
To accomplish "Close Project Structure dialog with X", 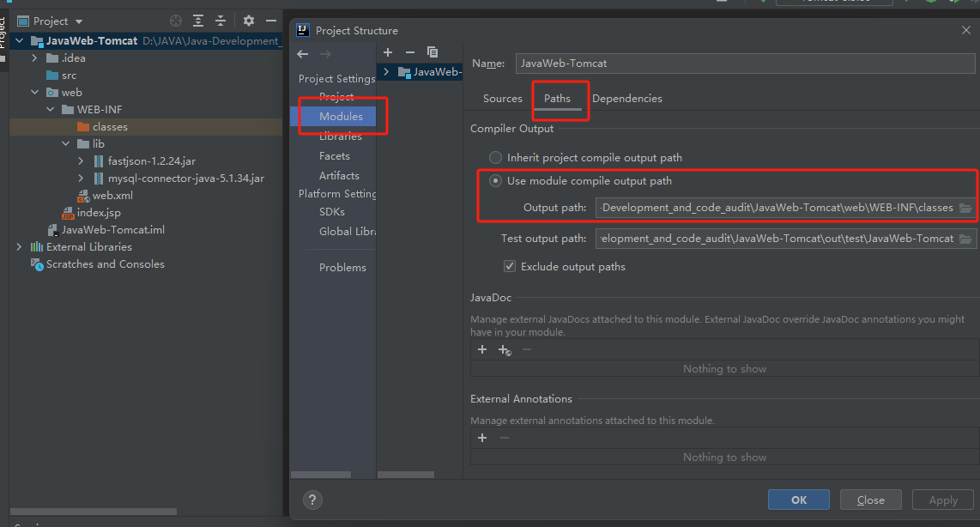I will coord(965,30).
